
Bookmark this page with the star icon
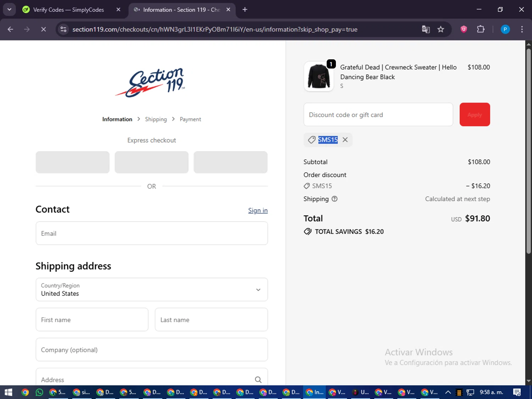[441, 29]
